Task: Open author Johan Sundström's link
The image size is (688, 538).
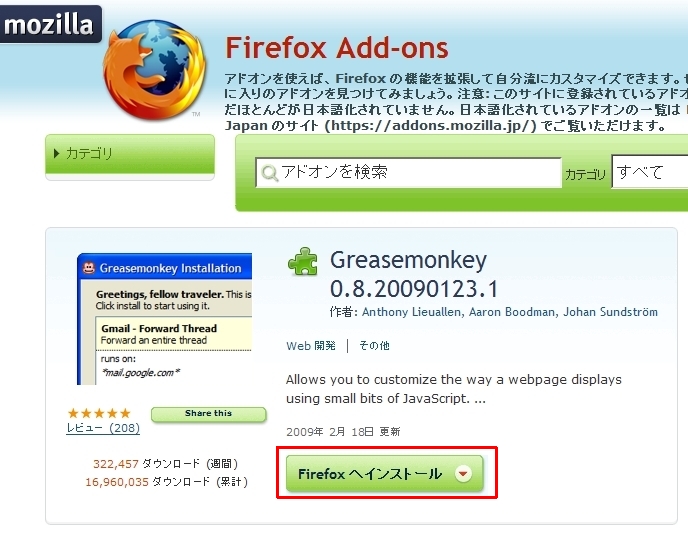Action: [610, 312]
